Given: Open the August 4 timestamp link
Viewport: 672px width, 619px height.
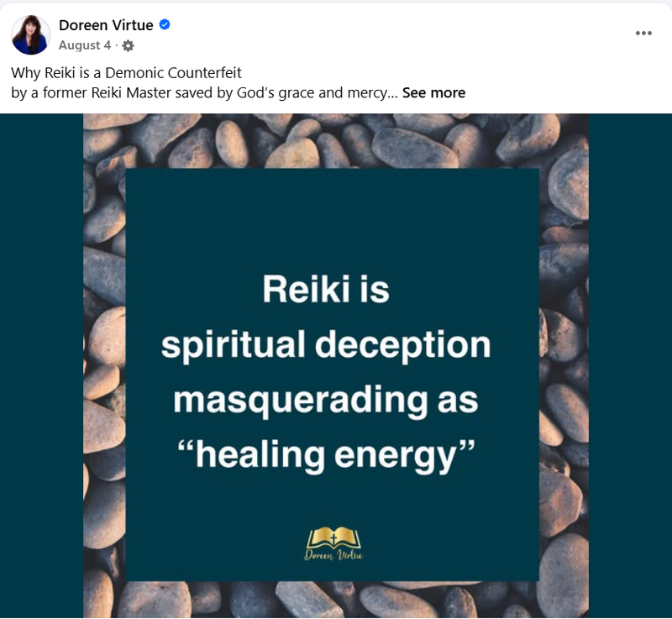Looking at the screenshot, I should pos(86,45).
